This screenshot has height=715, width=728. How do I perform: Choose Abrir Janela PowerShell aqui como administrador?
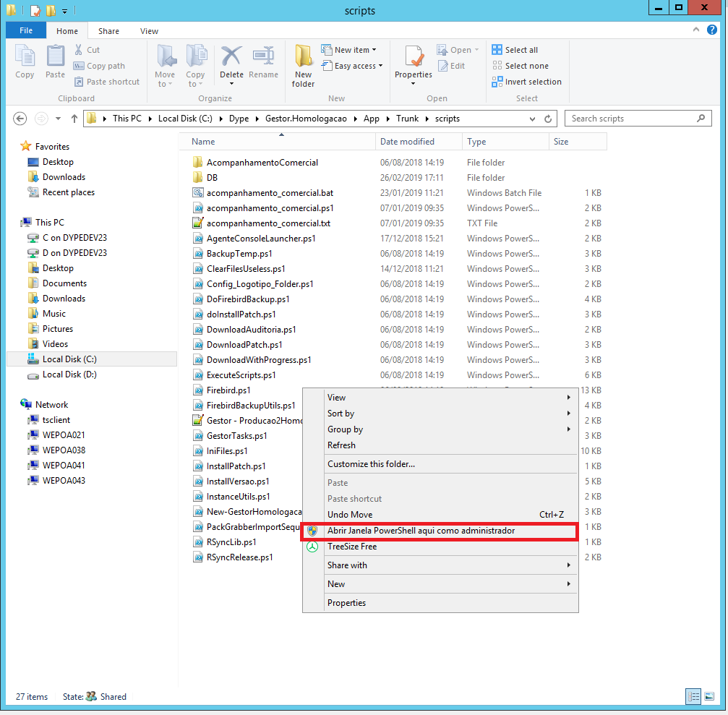point(440,531)
